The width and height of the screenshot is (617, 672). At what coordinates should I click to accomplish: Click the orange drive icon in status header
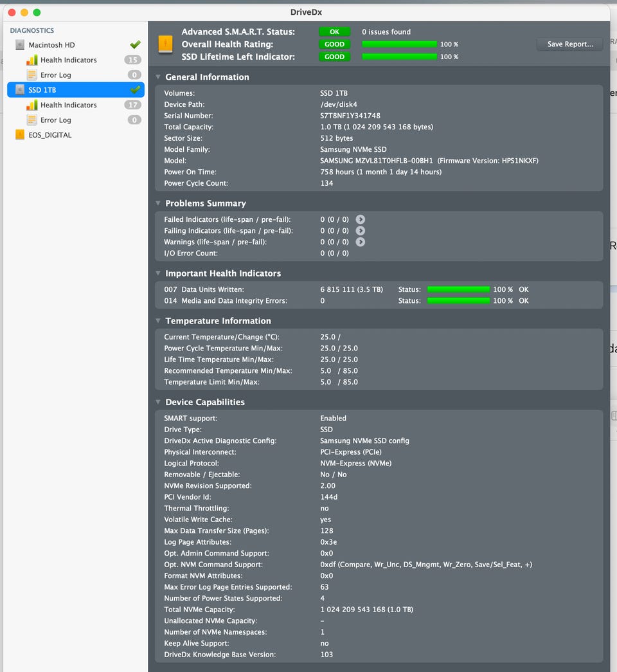(x=165, y=44)
